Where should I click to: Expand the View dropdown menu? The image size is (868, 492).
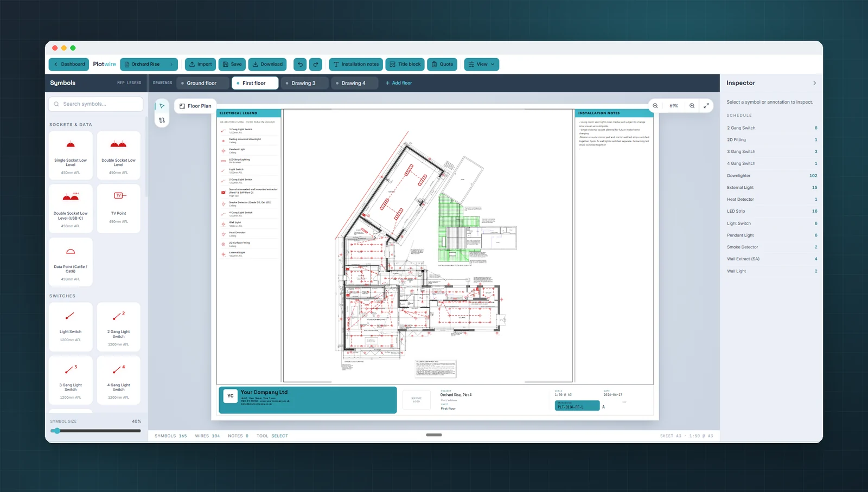pyautogui.click(x=482, y=64)
